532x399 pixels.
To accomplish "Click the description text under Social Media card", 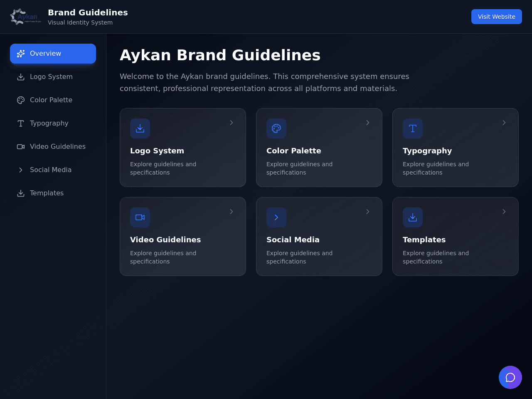I will (299, 257).
